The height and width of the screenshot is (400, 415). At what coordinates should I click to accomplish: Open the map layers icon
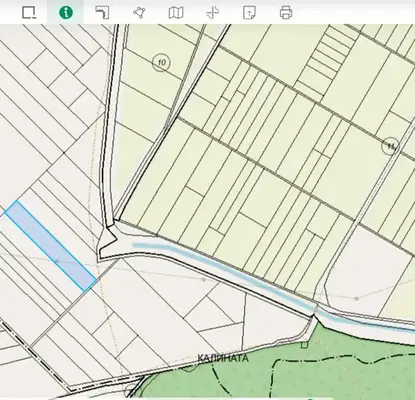click(x=176, y=13)
